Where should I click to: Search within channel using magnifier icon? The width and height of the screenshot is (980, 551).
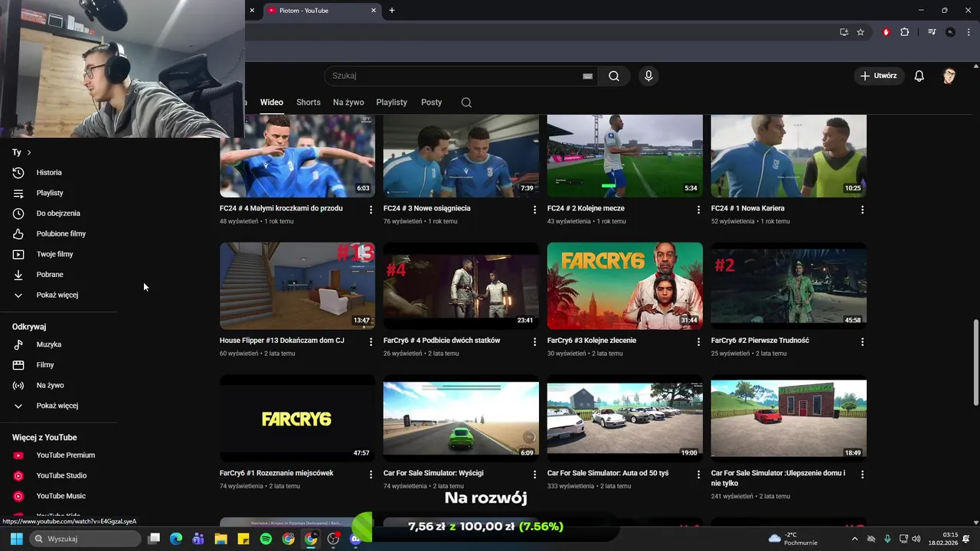pyautogui.click(x=466, y=103)
